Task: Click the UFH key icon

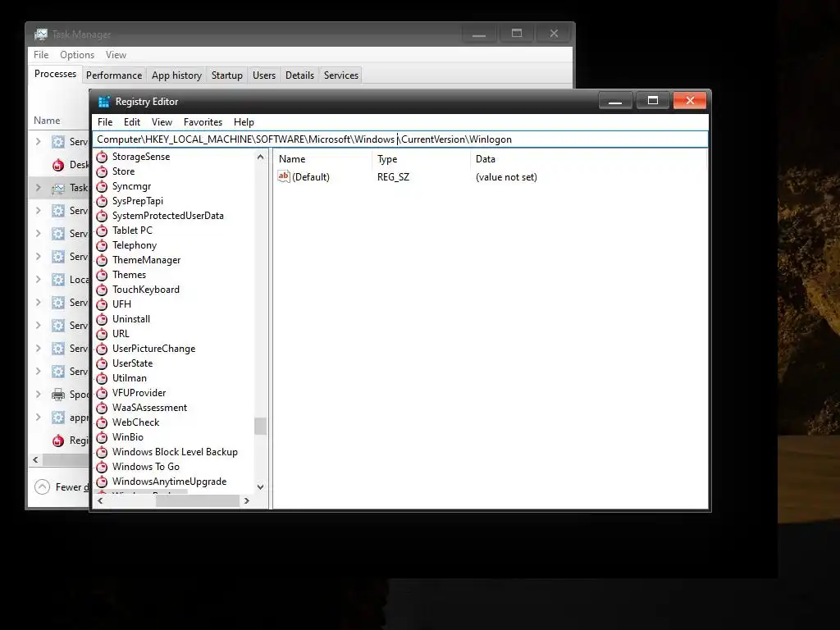Action: (102, 304)
